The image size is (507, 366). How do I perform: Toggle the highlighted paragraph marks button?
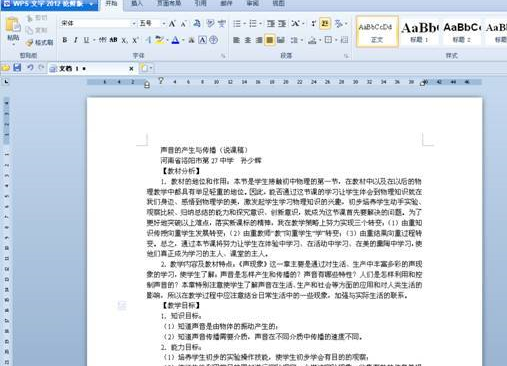click(325, 23)
